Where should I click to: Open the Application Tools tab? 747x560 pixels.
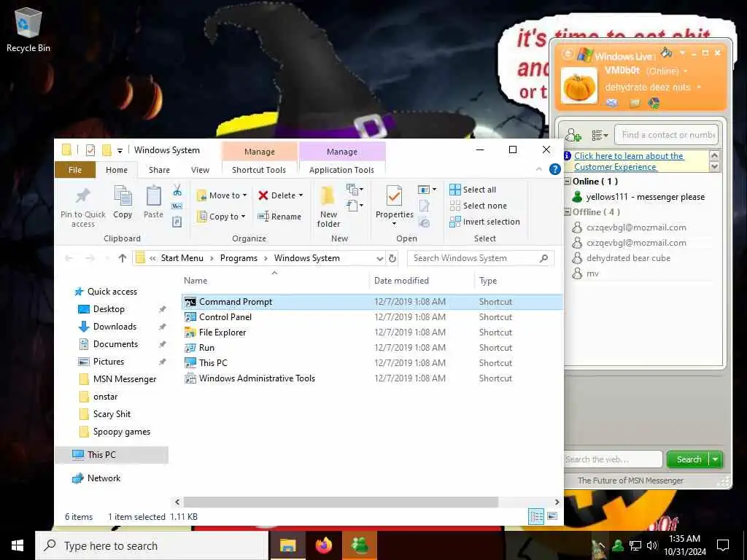(341, 170)
